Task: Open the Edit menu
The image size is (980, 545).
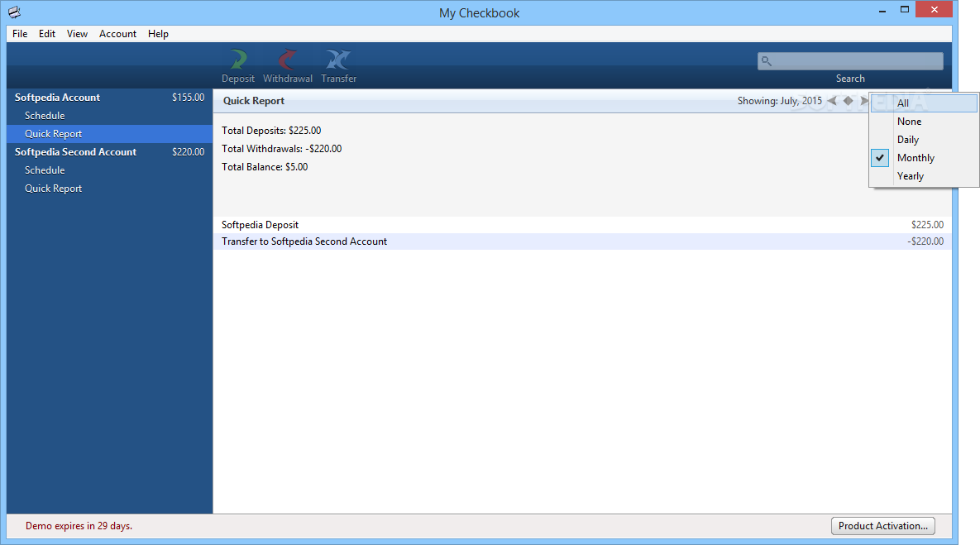Action: (47, 34)
